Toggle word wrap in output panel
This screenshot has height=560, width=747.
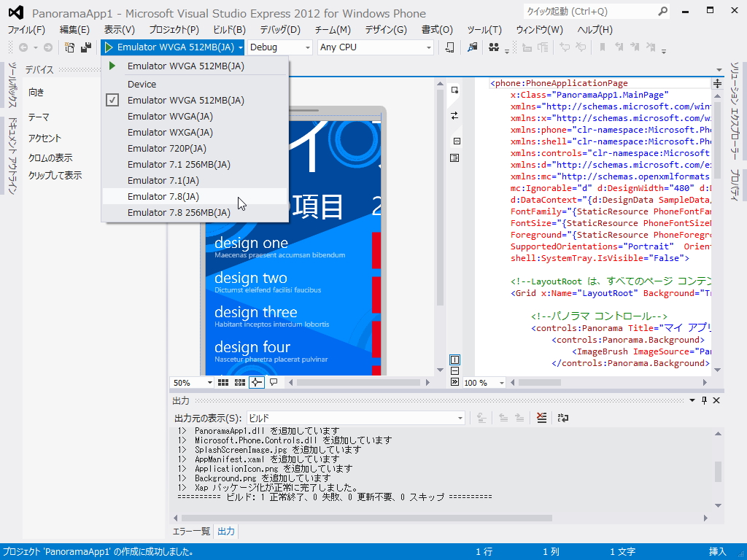pos(563,418)
